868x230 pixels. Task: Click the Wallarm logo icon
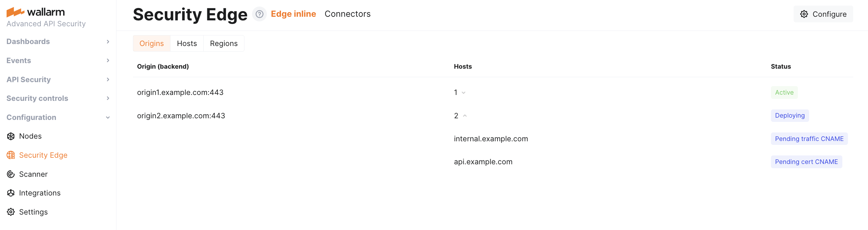click(15, 12)
